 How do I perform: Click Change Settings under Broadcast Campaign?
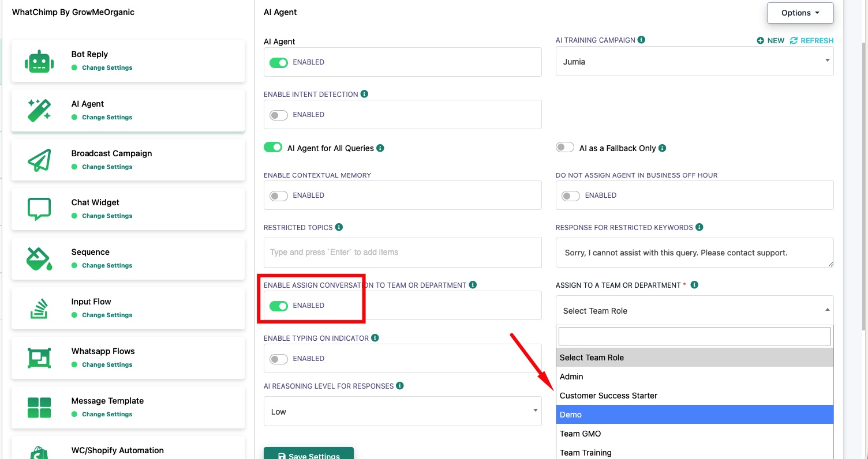pos(107,167)
